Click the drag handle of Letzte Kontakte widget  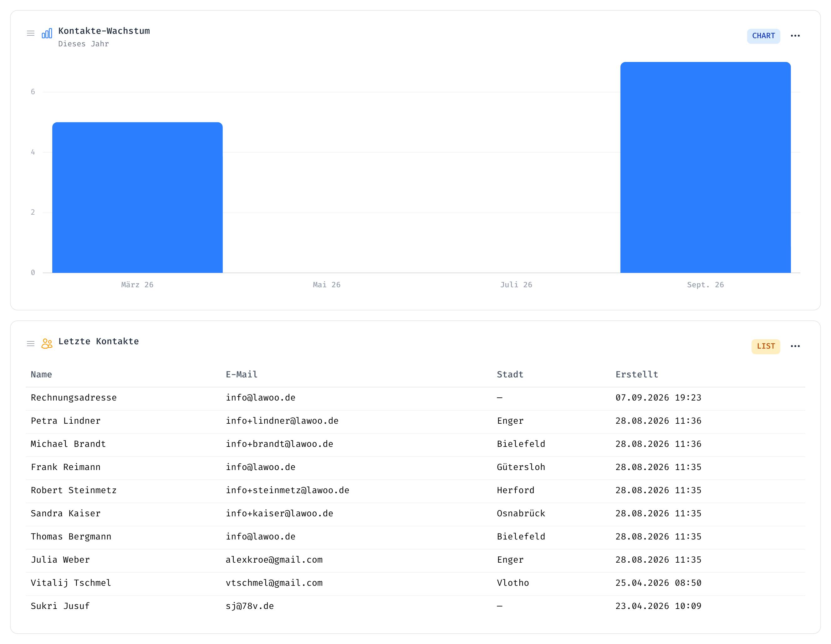(31, 344)
